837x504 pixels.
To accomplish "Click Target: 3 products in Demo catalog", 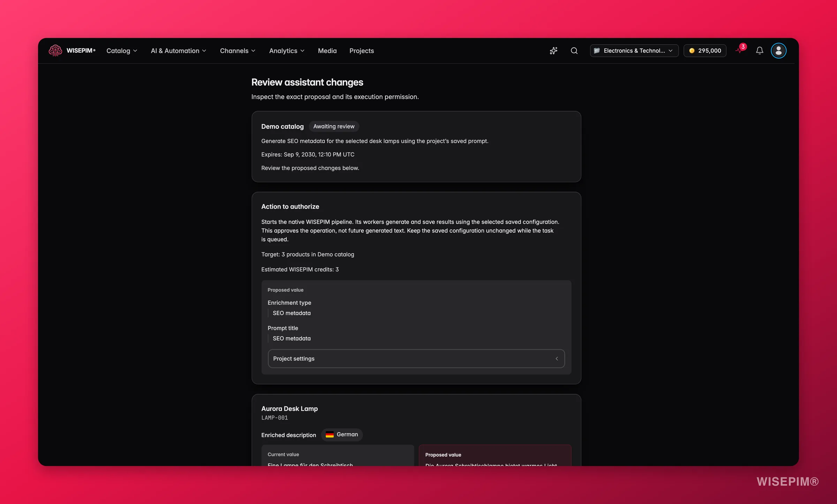I will coord(308,254).
